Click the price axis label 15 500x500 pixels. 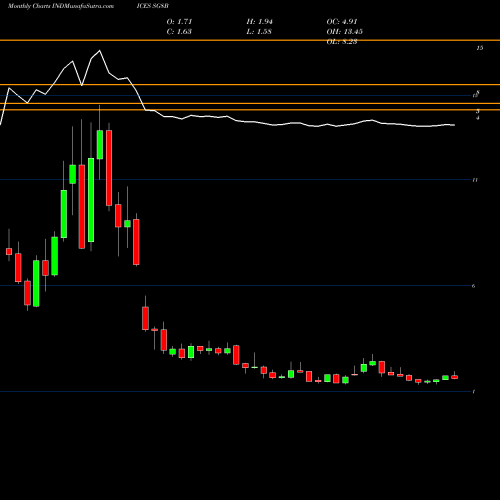(479, 48)
